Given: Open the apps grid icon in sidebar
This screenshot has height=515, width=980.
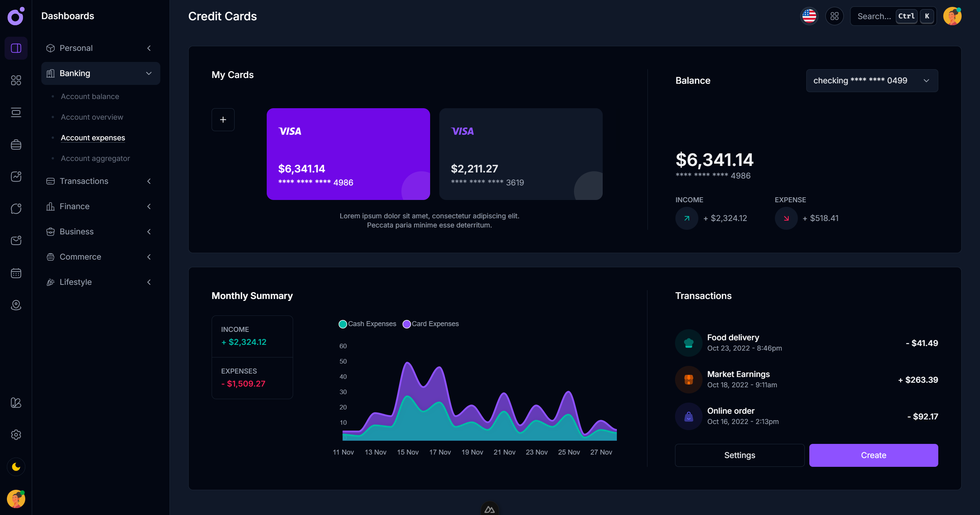Looking at the screenshot, I should [x=16, y=80].
